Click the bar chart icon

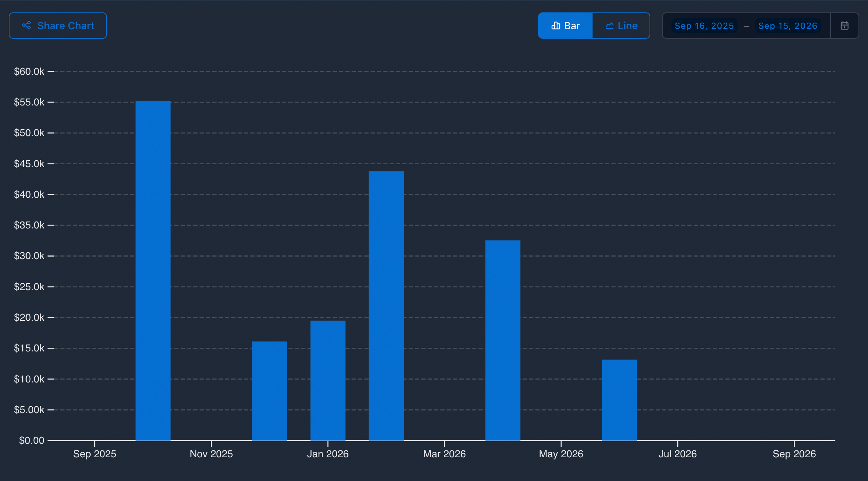click(556, 26)
